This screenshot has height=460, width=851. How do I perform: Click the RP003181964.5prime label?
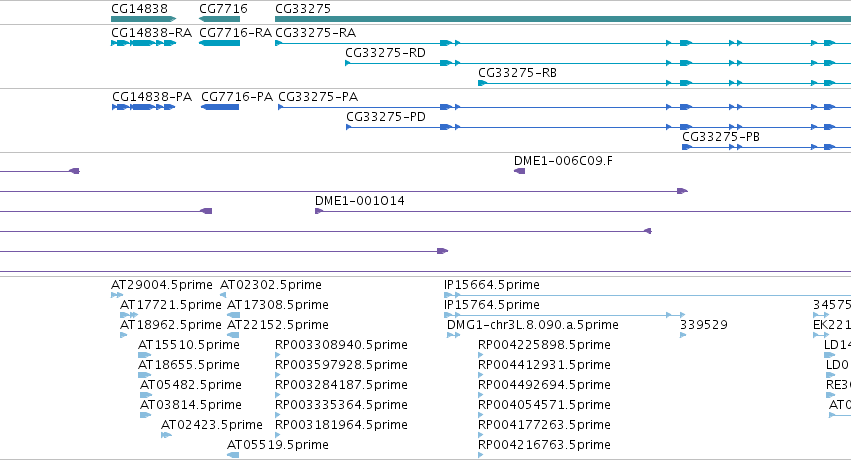[341, 425]
